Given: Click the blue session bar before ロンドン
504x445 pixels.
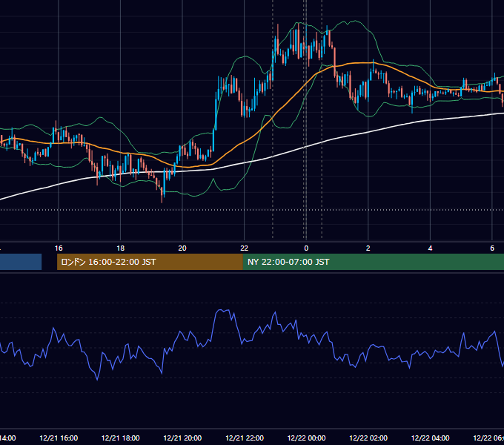Looking at the screenshot, I should (21, 262).
